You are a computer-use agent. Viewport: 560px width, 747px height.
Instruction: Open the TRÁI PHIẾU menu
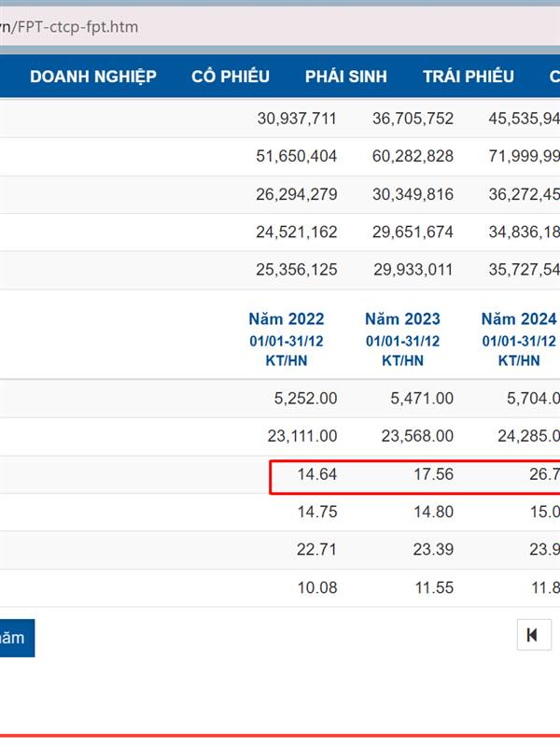tap(469, 77)
